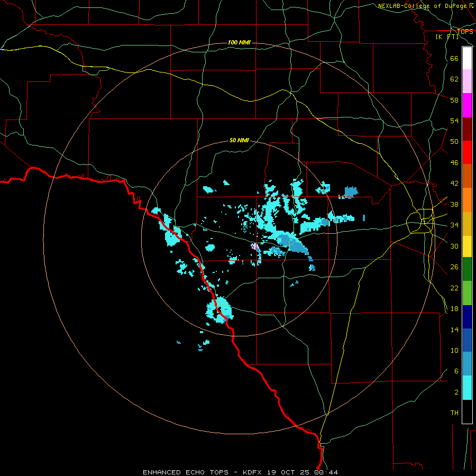Click the '42' legend value
Viewport: 476px width, 476px height.
[x=454, y=184]
